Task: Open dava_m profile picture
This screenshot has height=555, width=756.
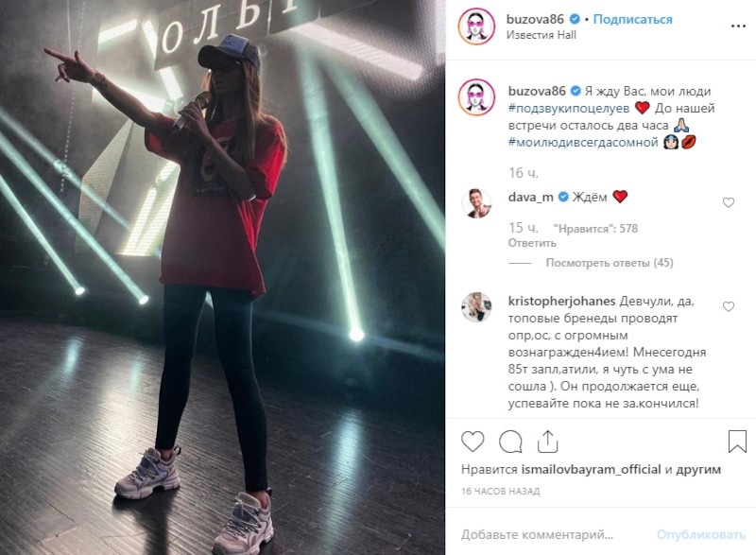Action: 476,203
